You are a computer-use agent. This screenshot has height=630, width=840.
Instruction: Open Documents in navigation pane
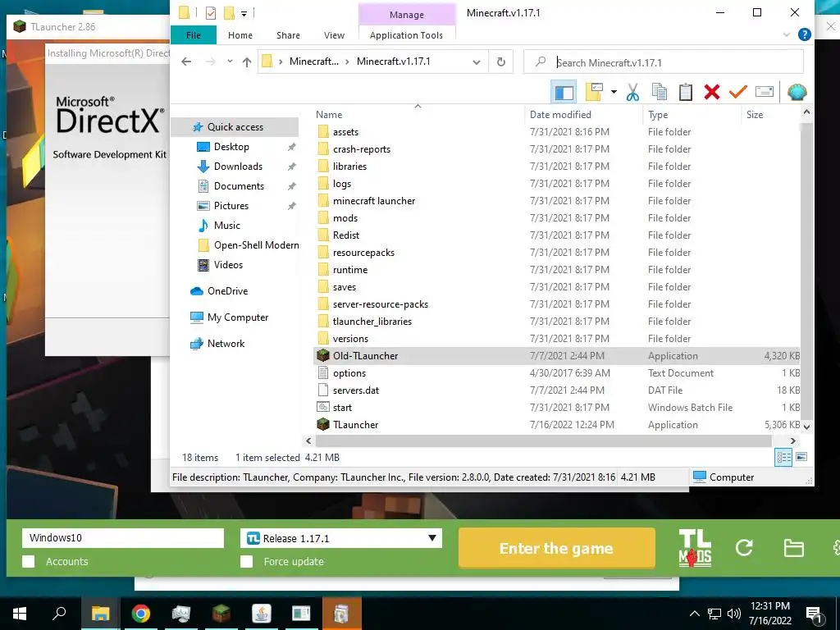239,186
